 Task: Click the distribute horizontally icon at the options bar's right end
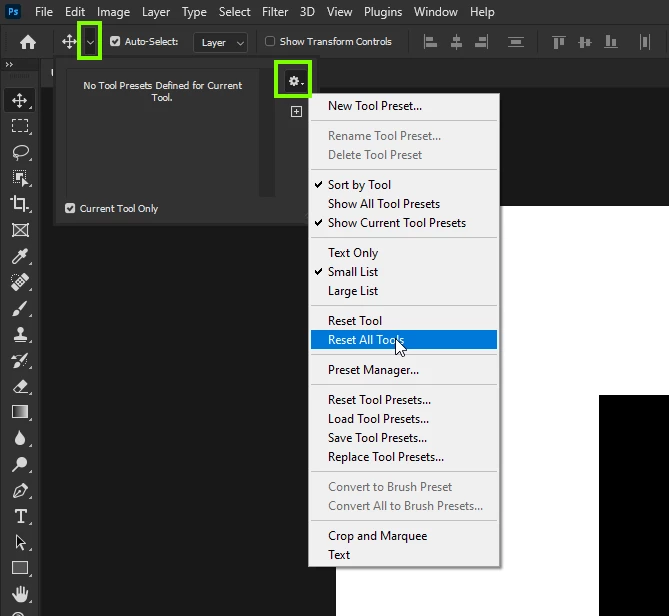[x=645, y=42]
